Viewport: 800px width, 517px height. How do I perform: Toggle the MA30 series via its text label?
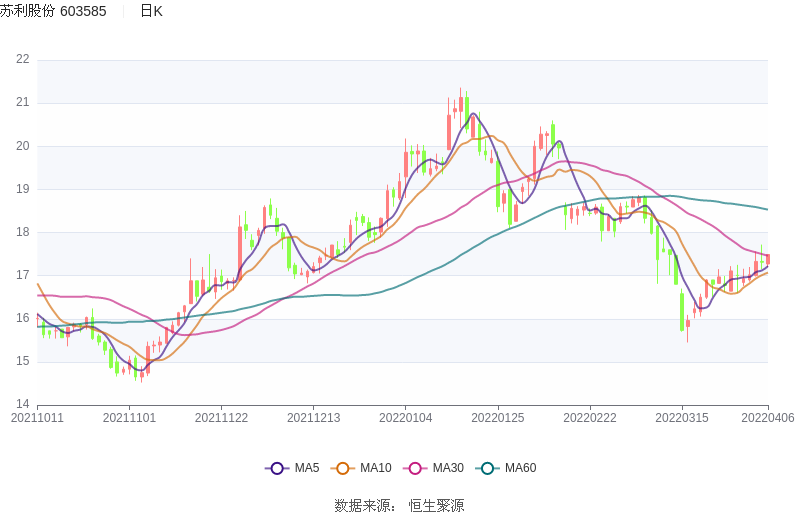(447, 468)
